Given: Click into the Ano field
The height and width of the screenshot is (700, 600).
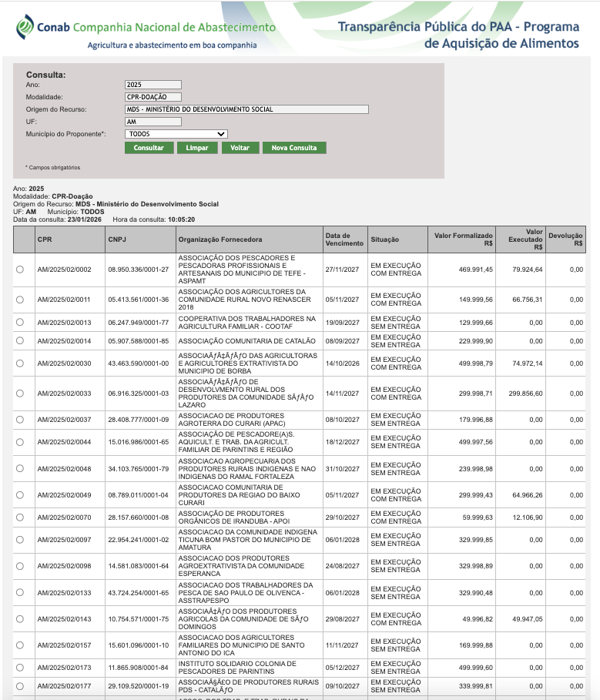Looking at the screenshot, I should (x=153, y=85).
